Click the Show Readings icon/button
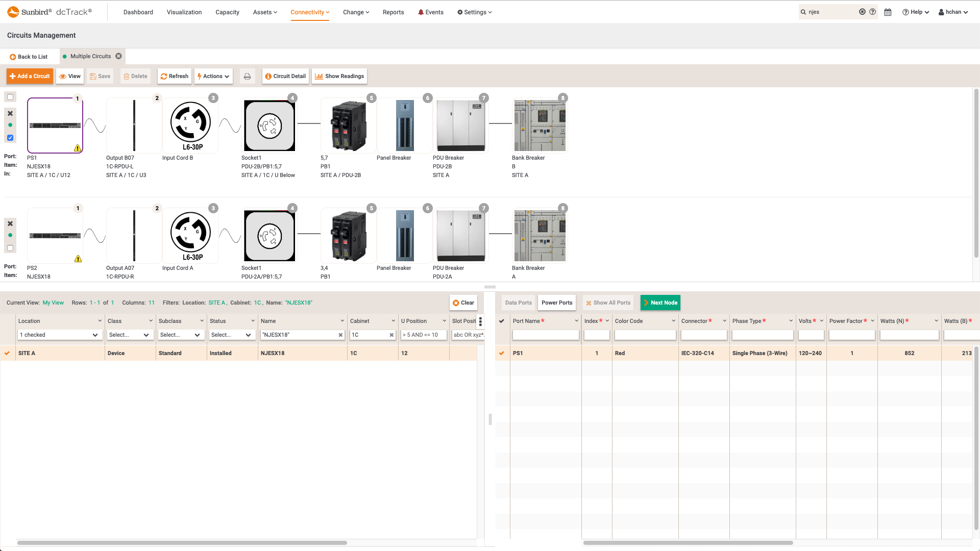 click(340, 76)
